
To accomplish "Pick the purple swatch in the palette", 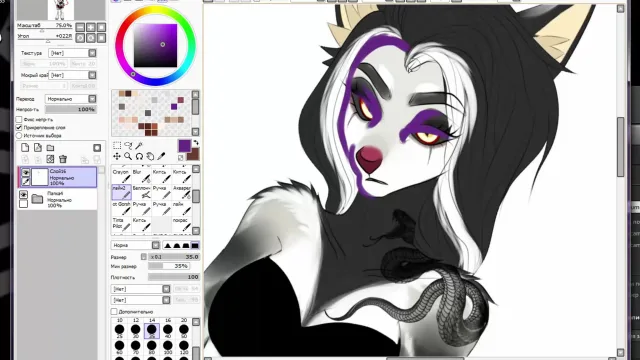I will coord(174,107).
